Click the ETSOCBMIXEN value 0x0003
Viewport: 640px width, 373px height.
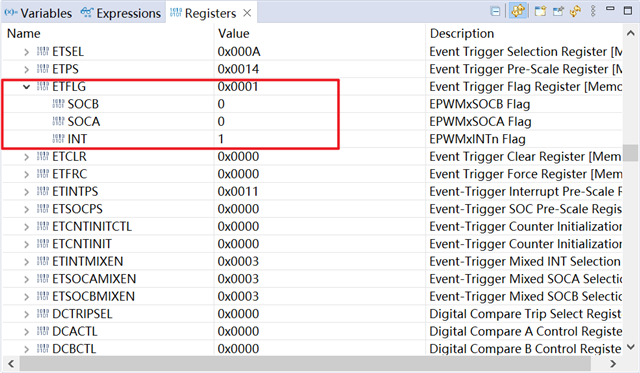(238, 296)
